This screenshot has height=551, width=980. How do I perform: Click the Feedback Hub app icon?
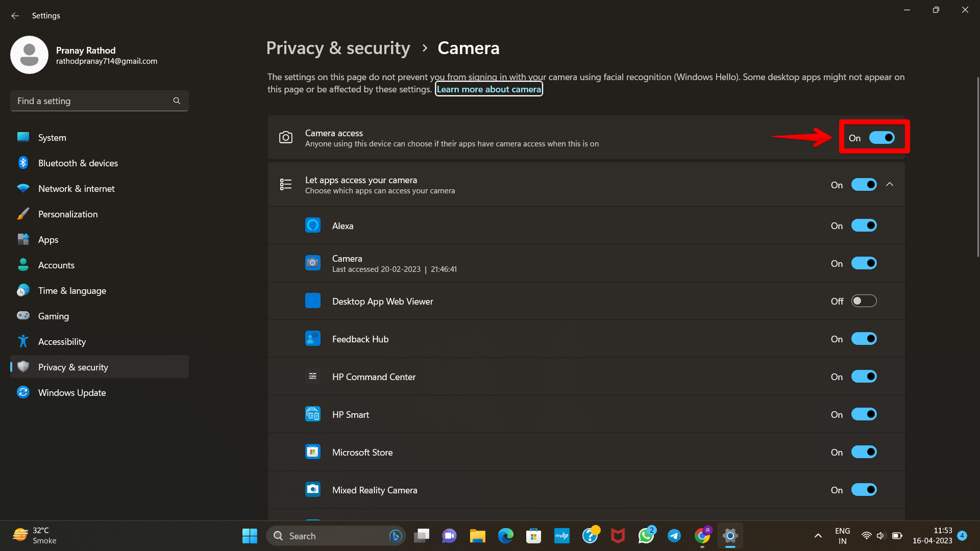point(312,339)
